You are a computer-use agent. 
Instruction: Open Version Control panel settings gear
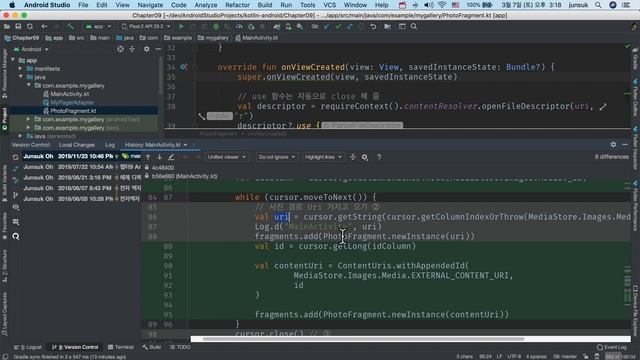click(613, 144)
